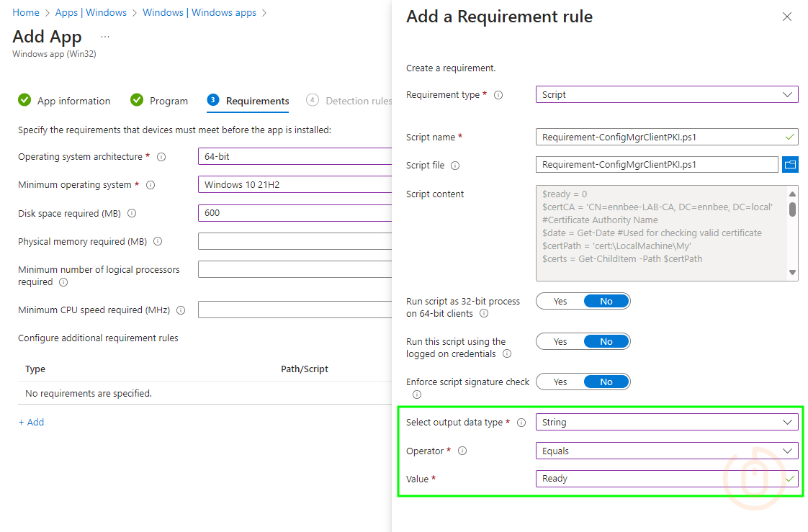Screen dimensions: 808x532
Task: Set logged on credentials option to Yes
Action: (560, 342)
